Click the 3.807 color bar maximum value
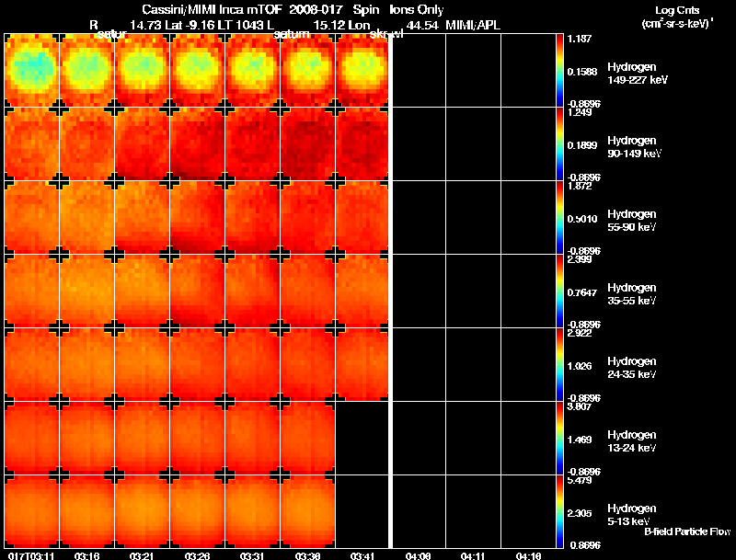 coord(580,407)
